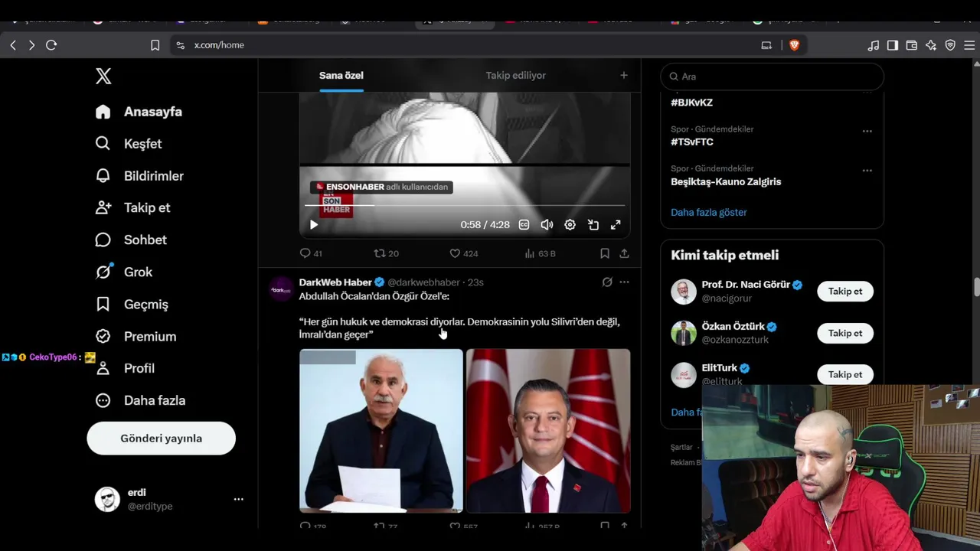Click the X logo in the sidebar
Screen dimensions: 980x551
pyautogui.click(x=103, y=76)
